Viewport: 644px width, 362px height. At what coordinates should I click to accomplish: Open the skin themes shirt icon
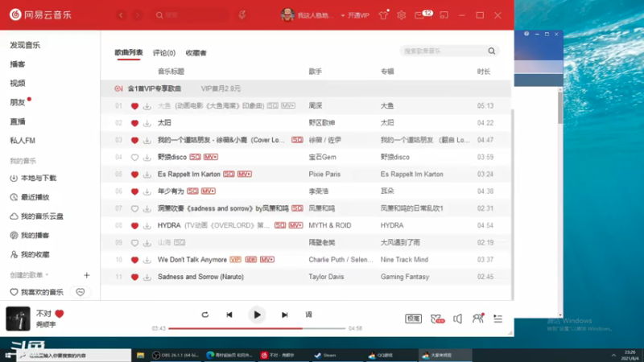[x=383, y=15]
